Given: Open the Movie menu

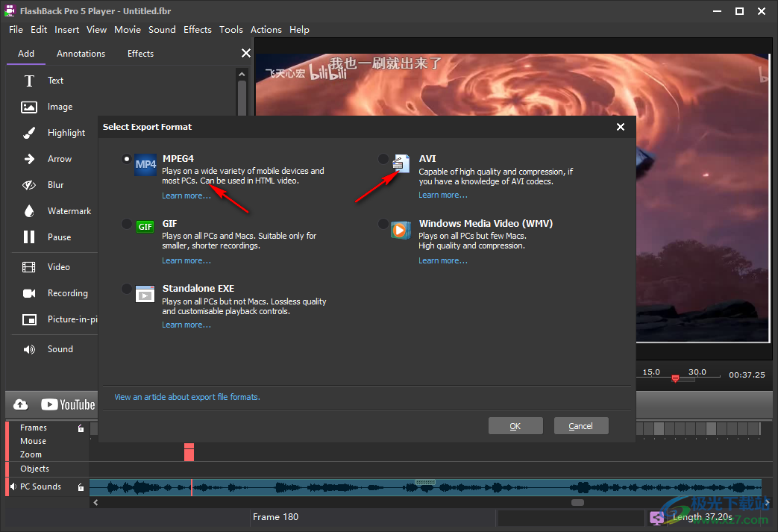Looking at the screenshot, I should 128,30.
